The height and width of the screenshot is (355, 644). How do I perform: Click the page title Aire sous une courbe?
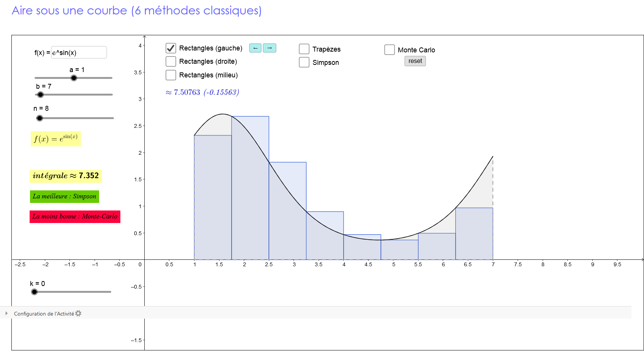pyautogui.click(x=136, y=10)
